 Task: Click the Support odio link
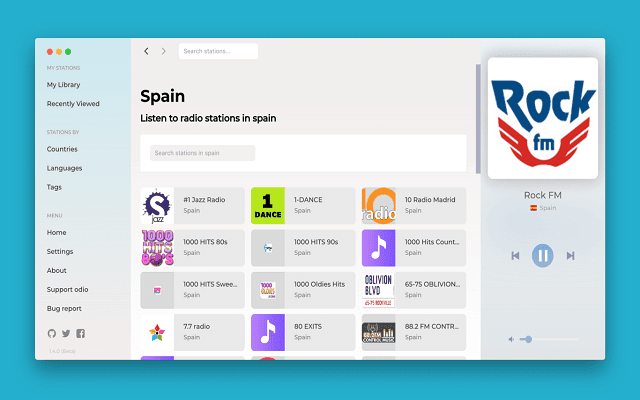tap(67, 289)
